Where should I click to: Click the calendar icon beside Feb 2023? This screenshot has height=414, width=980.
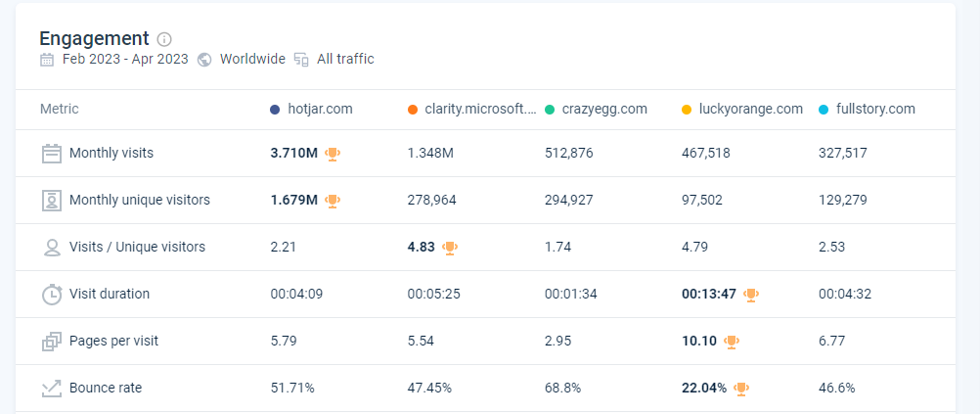pyautogui.click(x=47, y=60)
